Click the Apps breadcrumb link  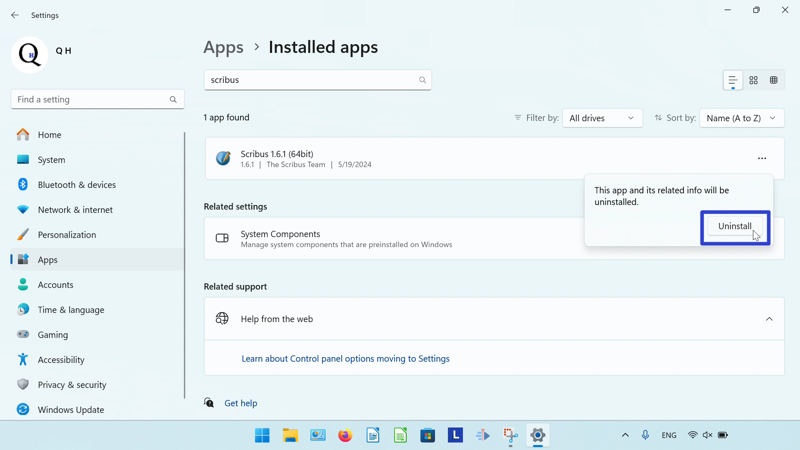[x=223, y=47]
